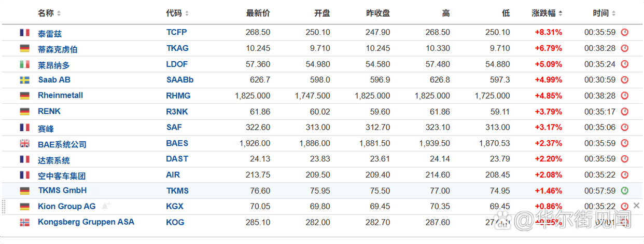The image size is (644, 244).
Task: Click the UK flag next to BAE系统公司
Action: click(24, 144)
